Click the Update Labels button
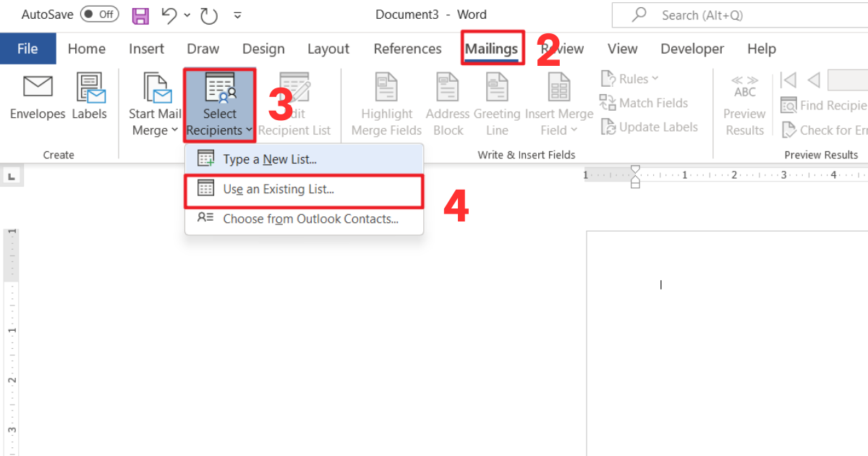 coord(649,127)
